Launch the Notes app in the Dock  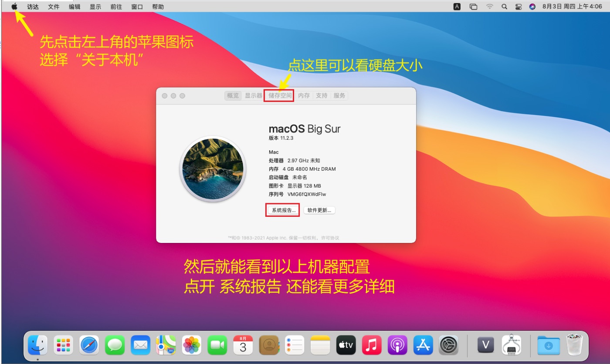click(320, 345)
